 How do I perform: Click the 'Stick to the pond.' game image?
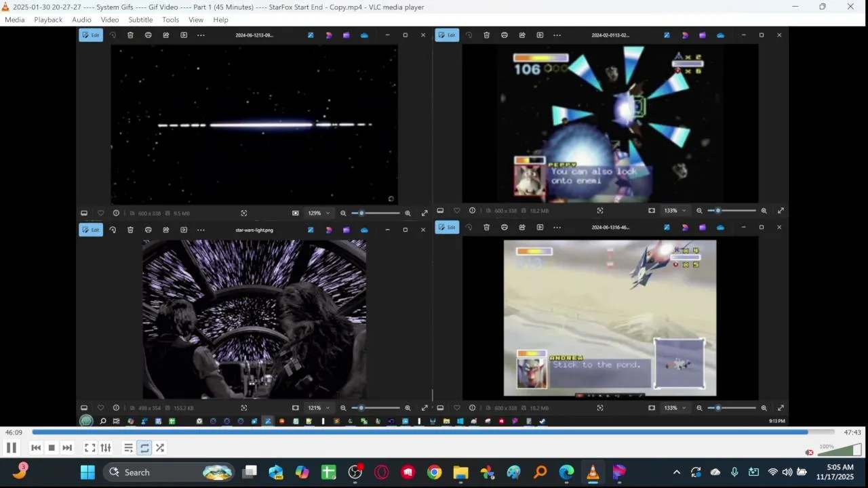pos(610,319)
